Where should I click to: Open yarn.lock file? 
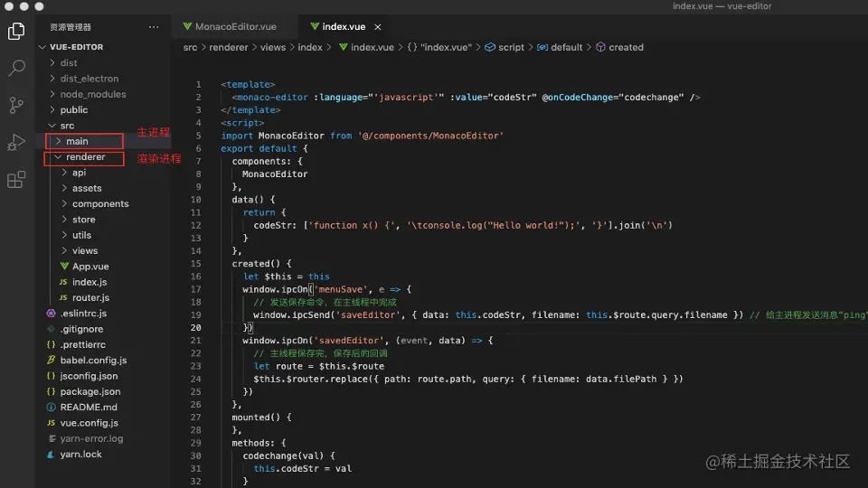[80, 454]
